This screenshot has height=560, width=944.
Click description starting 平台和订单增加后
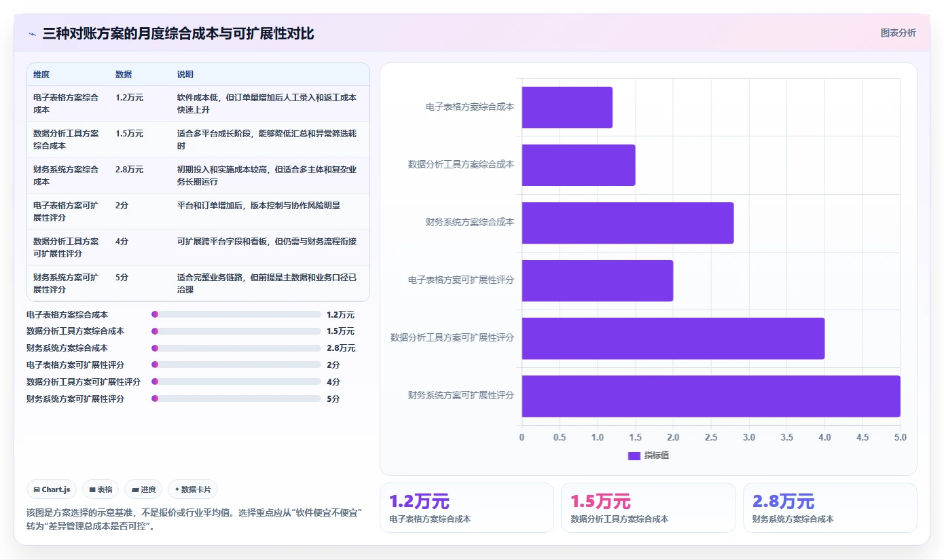coord(259,206)
